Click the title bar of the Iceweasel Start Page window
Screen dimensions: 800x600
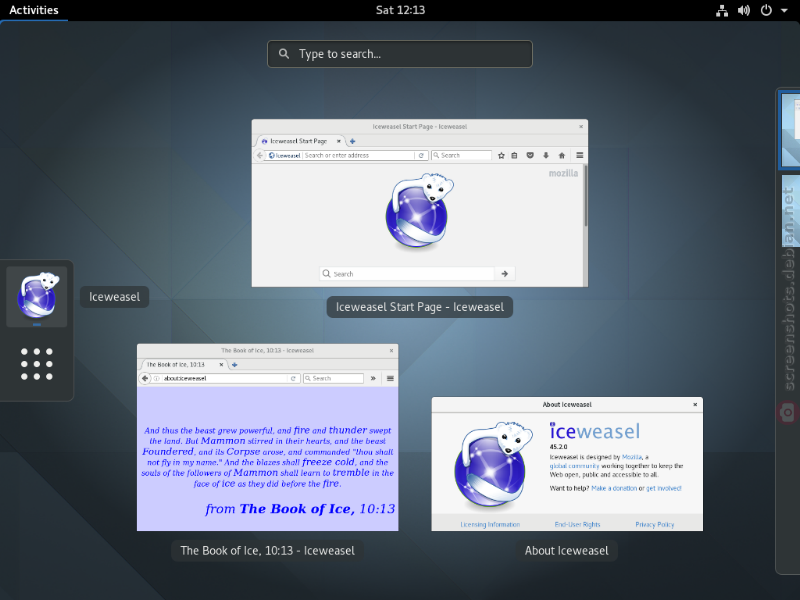point(419,127)
